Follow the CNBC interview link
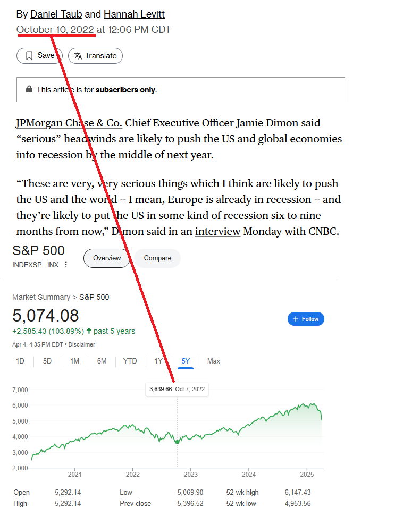 point(217,232)
